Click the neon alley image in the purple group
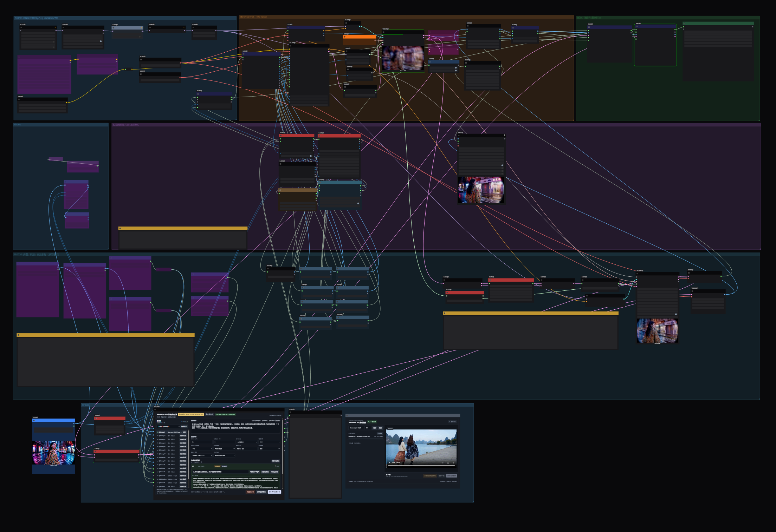 tap(481, 190)
